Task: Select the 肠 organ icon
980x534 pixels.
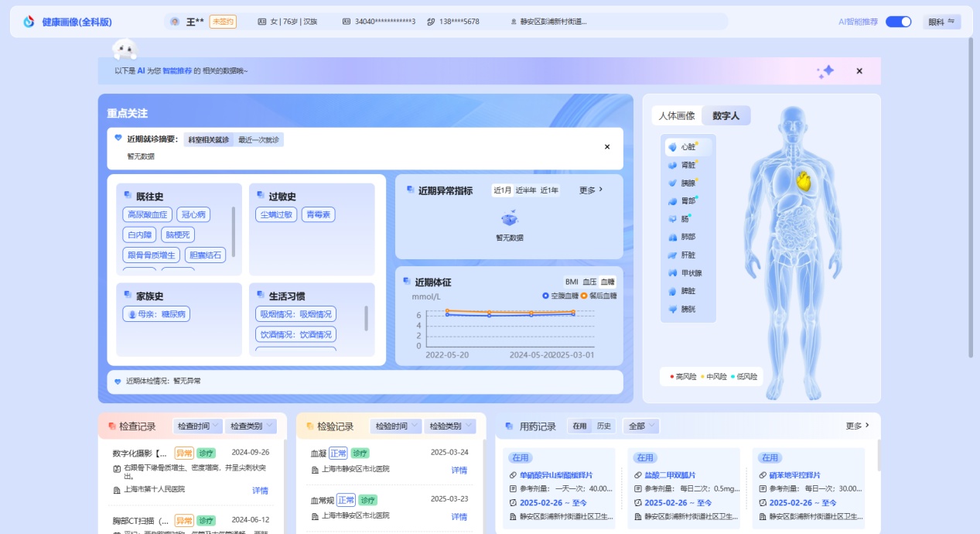Action: click(672, 219)
